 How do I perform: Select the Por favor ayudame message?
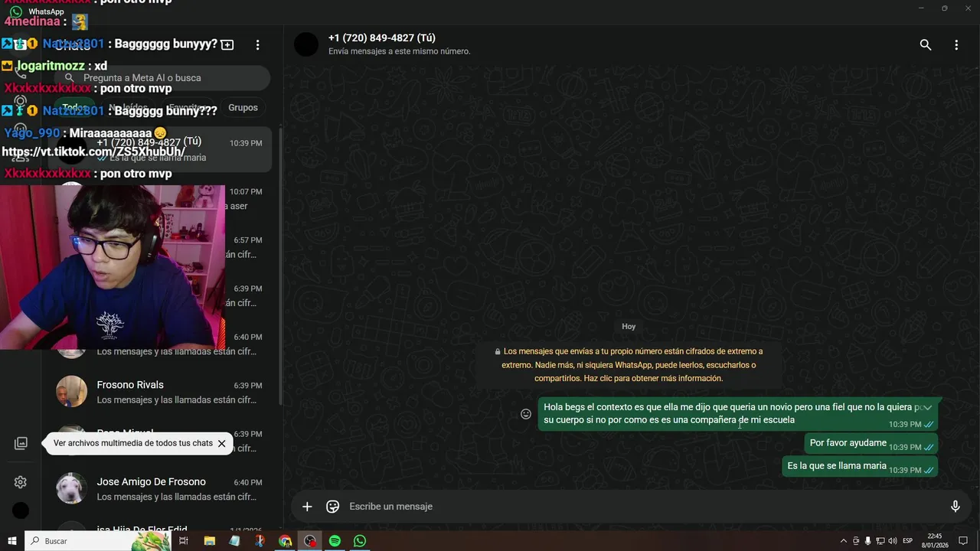871,443
